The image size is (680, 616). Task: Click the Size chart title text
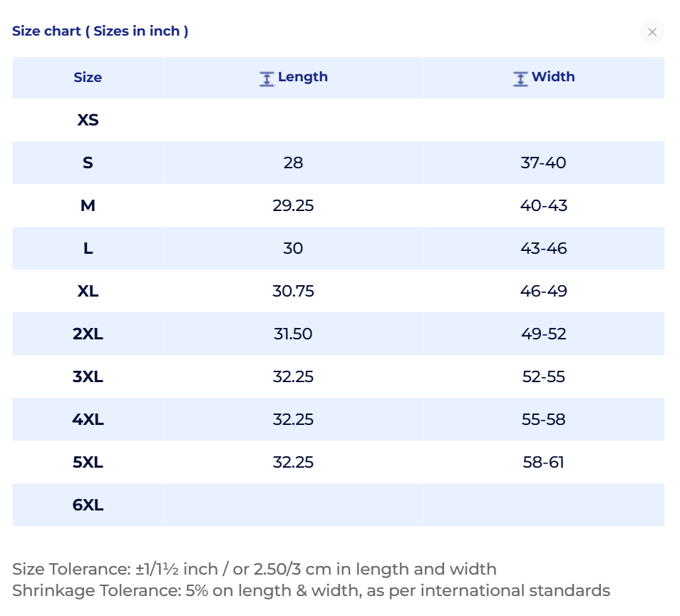pyautogui.click(x=101, y=31)
